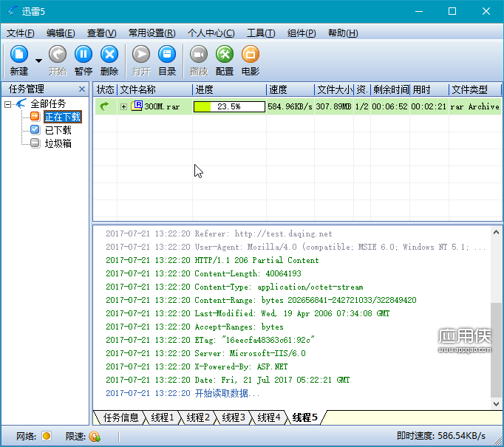Select the 全部任务 tree item
This screenshot has width=504, height=447.
[x=48, y=103]
